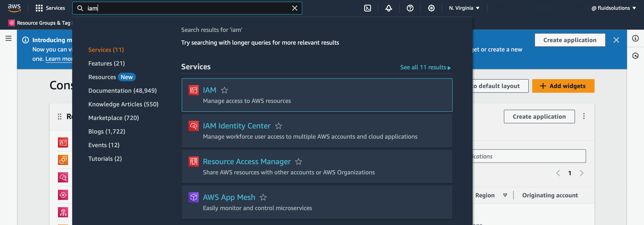Click the red IAM service icon
Viewport: 644px width, 225px height.
[193, 90]
